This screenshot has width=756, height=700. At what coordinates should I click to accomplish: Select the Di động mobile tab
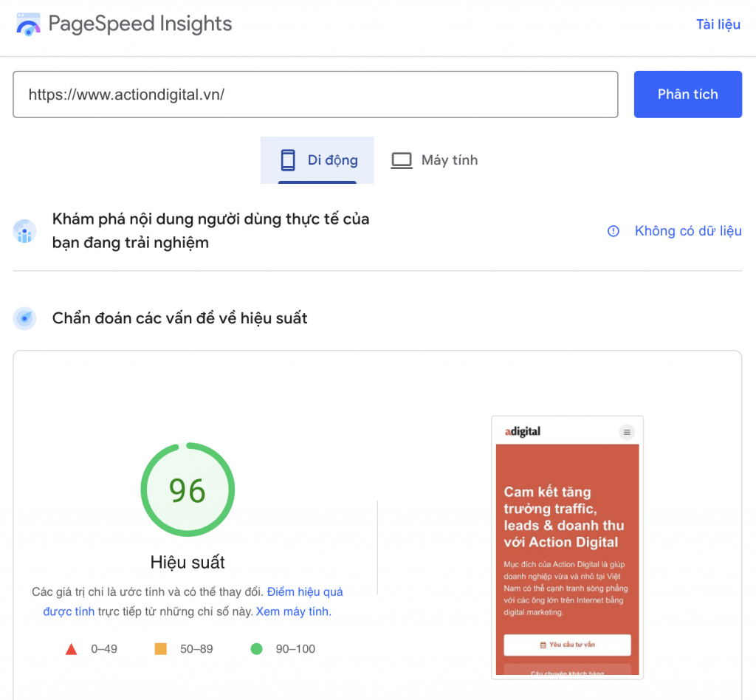(x=317, y=160)
